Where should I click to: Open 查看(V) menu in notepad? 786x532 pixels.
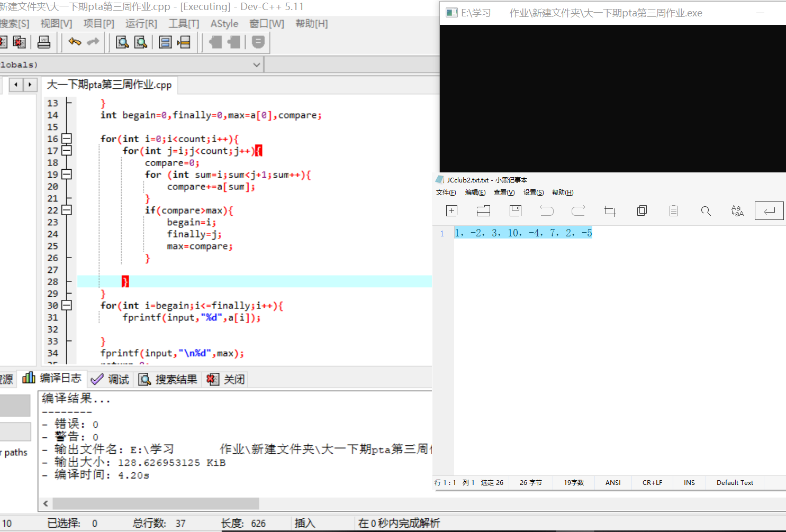504,192
